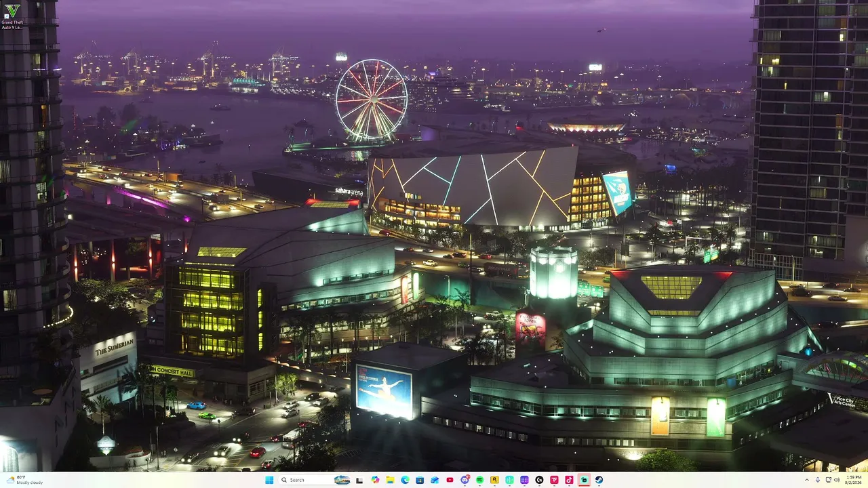The width and height of the screenshot is (868, 488).
Task: Open Microsoft Store from the taskbar
Action: 420,480
